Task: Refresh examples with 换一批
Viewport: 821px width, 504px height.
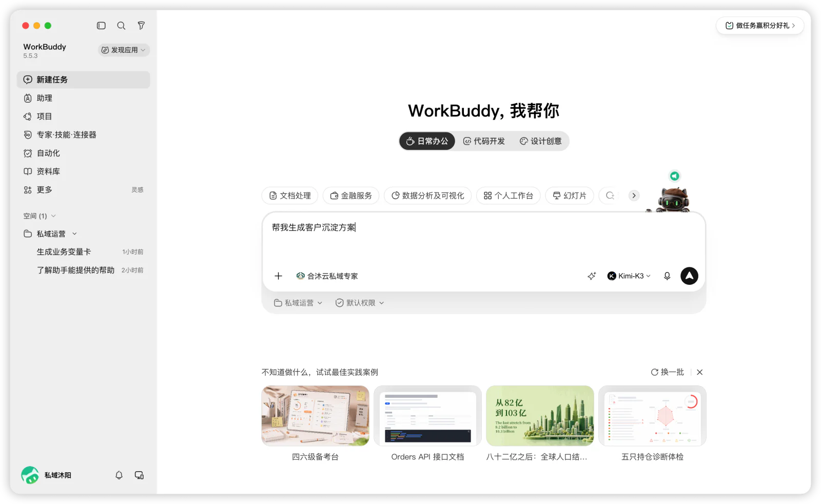Action: [668, 372]
